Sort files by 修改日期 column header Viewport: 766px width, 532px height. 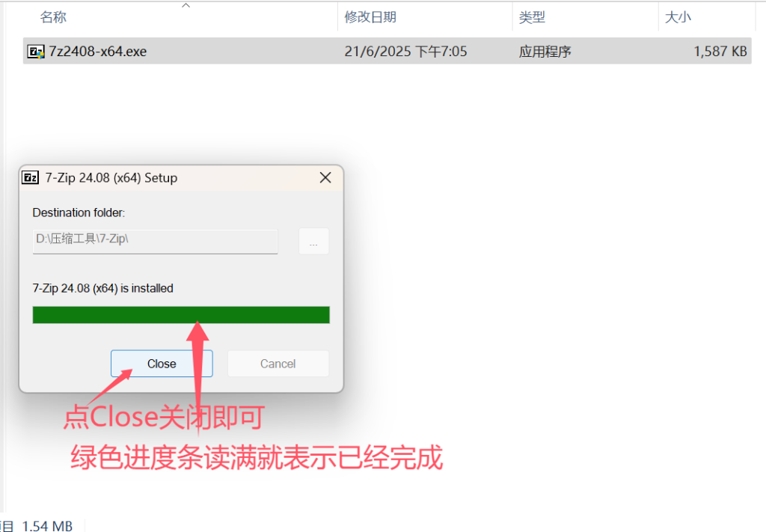point(370,17)
